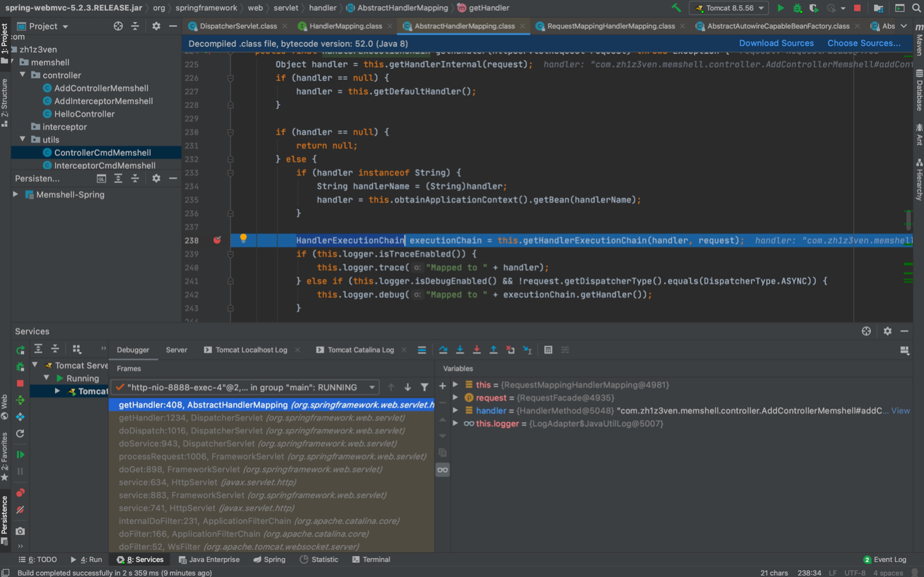Click the Step Into debugger icon
This screenshot has width=924, height=577.
tap(459, 350)
